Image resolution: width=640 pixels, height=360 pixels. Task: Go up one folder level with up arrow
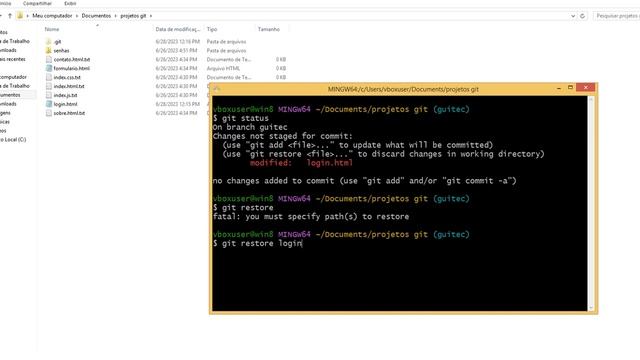10,16
